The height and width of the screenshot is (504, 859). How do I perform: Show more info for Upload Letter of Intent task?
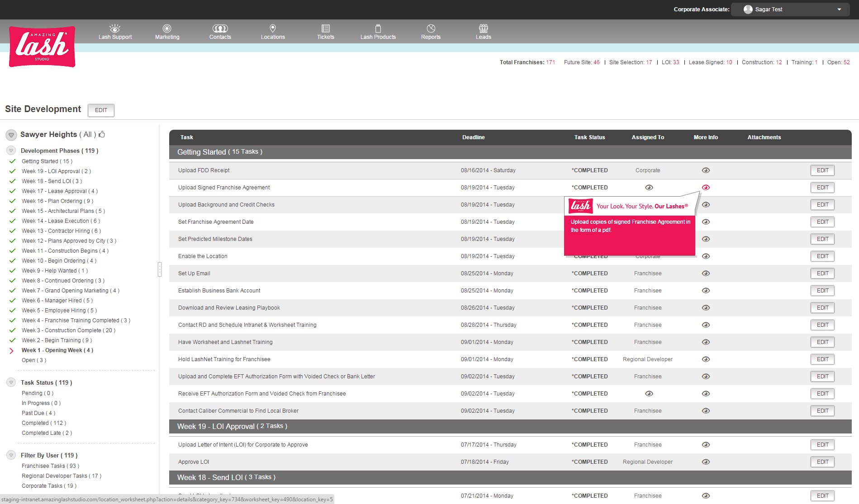pos(706,445)
